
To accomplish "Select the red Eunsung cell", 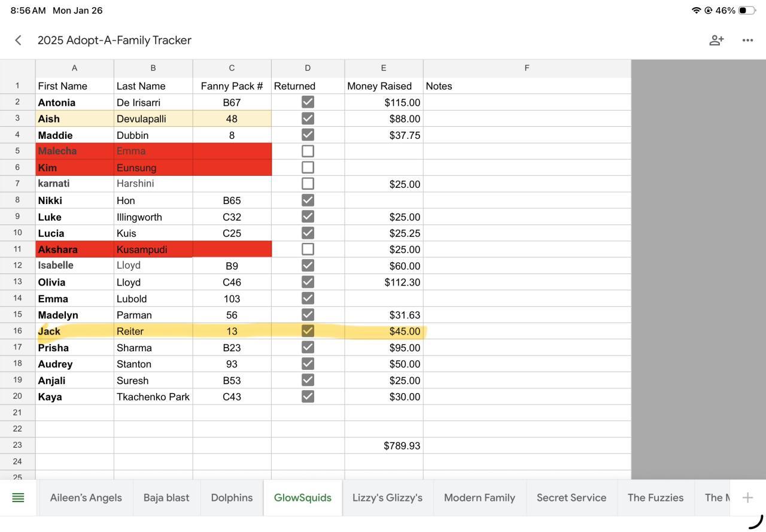I will [x=153, y=168].
